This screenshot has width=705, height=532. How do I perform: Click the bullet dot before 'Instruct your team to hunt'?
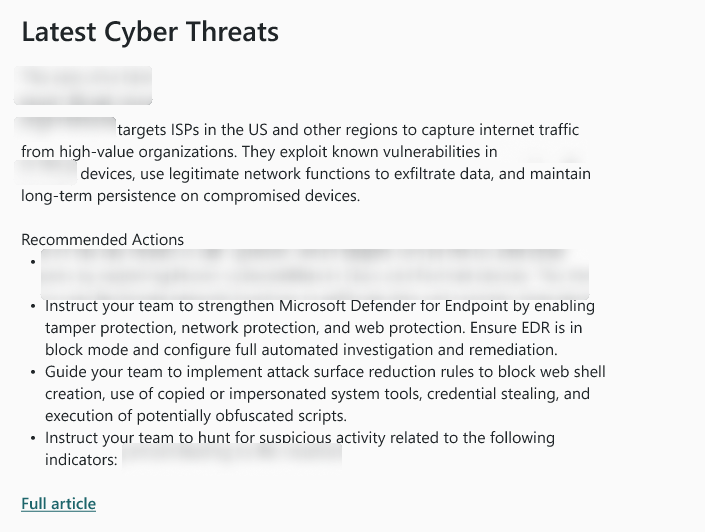[33, 438]
